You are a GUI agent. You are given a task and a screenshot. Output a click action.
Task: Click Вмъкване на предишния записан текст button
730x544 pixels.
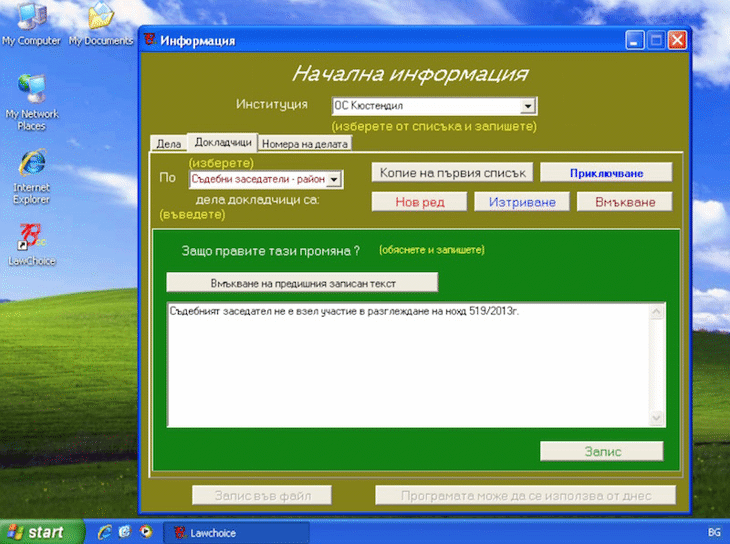[x=302, y=283]
